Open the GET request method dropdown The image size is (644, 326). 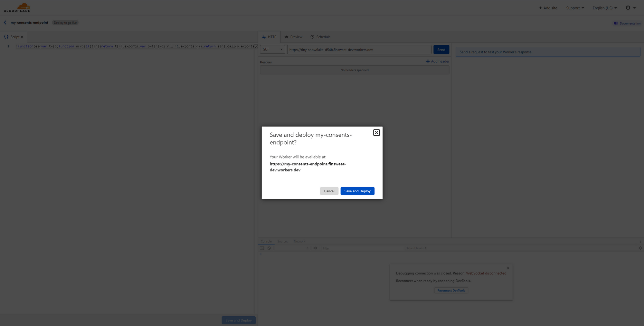pos(272,49)
